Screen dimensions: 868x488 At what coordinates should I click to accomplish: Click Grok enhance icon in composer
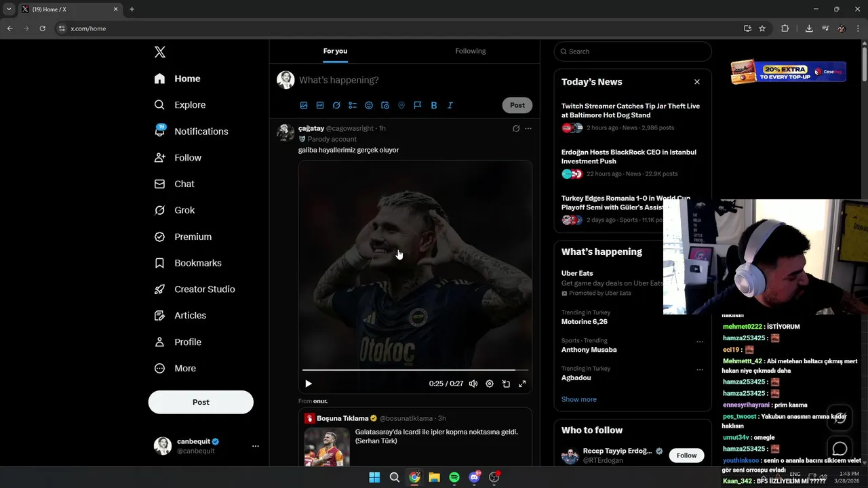coord(336,105)
